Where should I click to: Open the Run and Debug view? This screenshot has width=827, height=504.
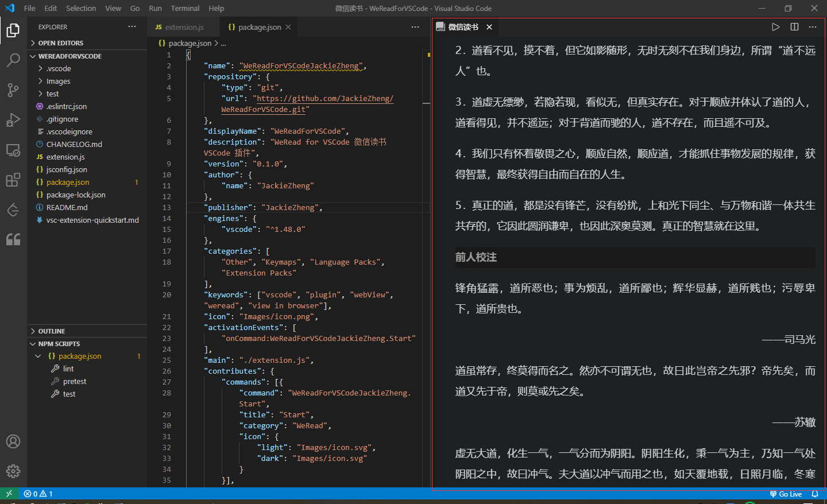point(13,120)
